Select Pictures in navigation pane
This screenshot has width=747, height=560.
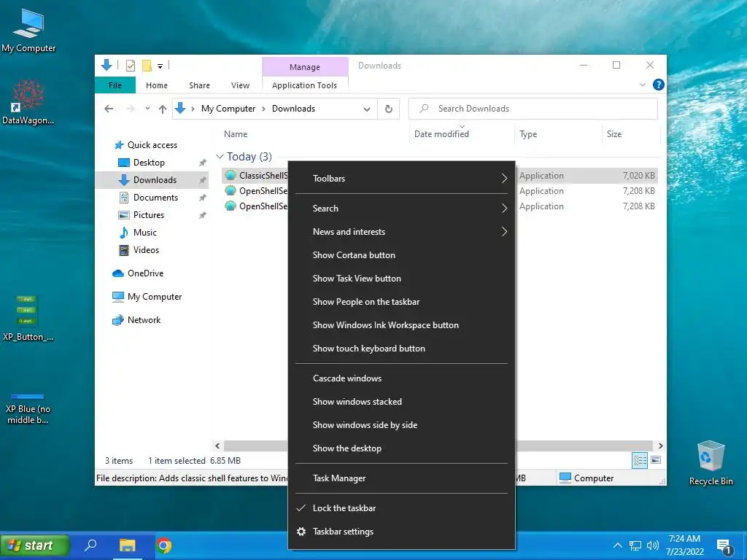(149, 215)
